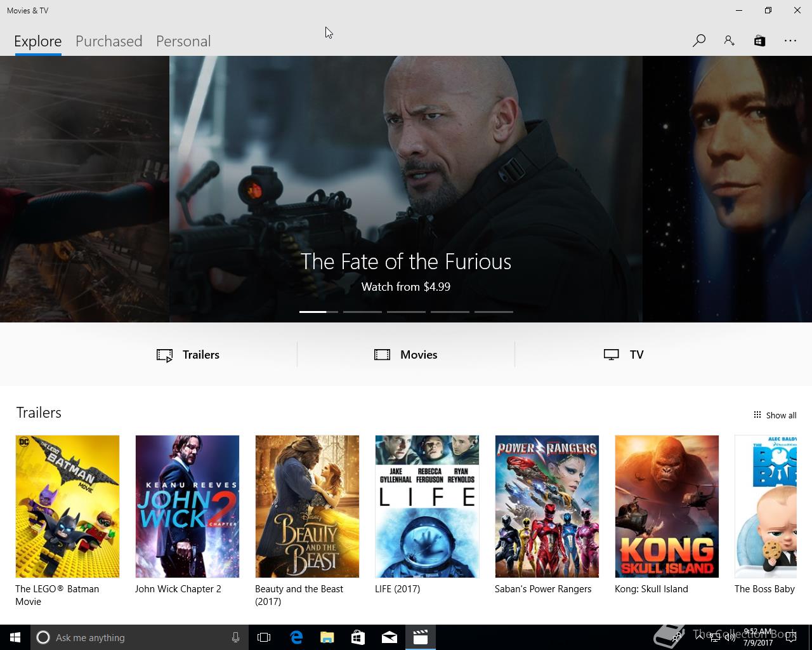Viewport: 812px width, 650px height.
Task: Click the Cortana microphone icon
Action: click(x=235, y=637)
